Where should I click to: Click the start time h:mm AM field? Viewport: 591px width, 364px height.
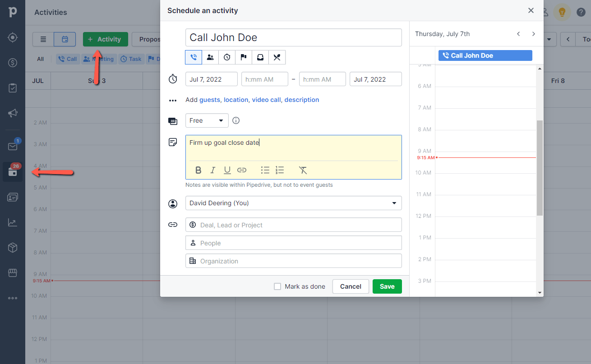(265, 79)
